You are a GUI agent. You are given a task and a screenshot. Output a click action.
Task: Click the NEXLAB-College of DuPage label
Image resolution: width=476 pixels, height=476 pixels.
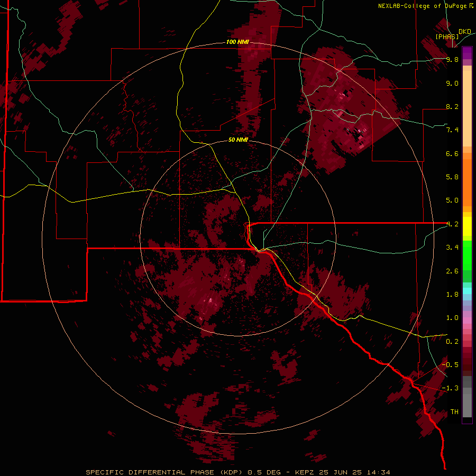click(x=423, y=6)
